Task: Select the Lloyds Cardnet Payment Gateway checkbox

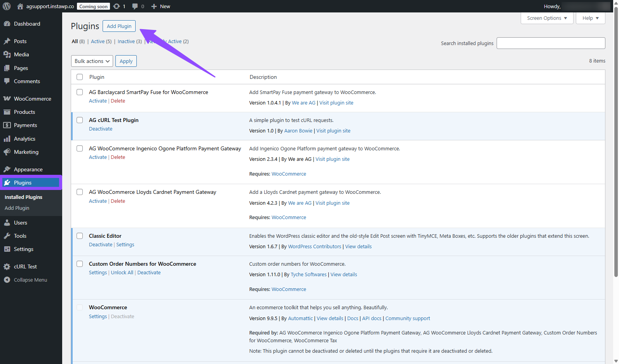Action: 80,192
